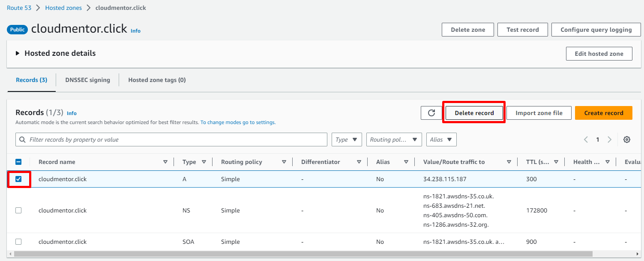
Task: Open the Alias filter dropdown
Action: (441, 140)
